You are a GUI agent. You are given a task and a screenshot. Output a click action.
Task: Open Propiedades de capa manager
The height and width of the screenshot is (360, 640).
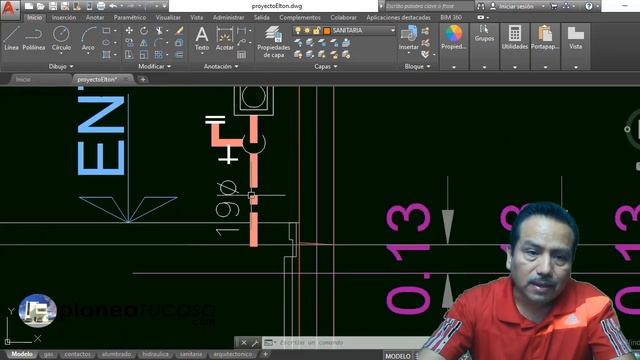(273, 41)
